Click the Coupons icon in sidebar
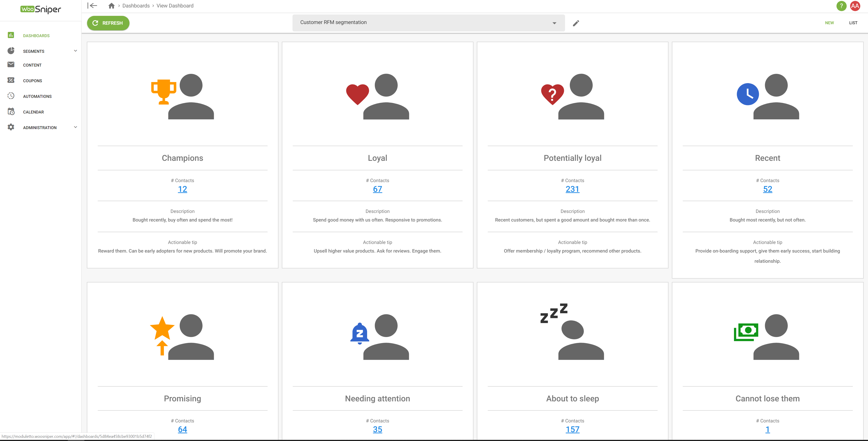This screenshot has width=868, height=441. coord(11,80)
